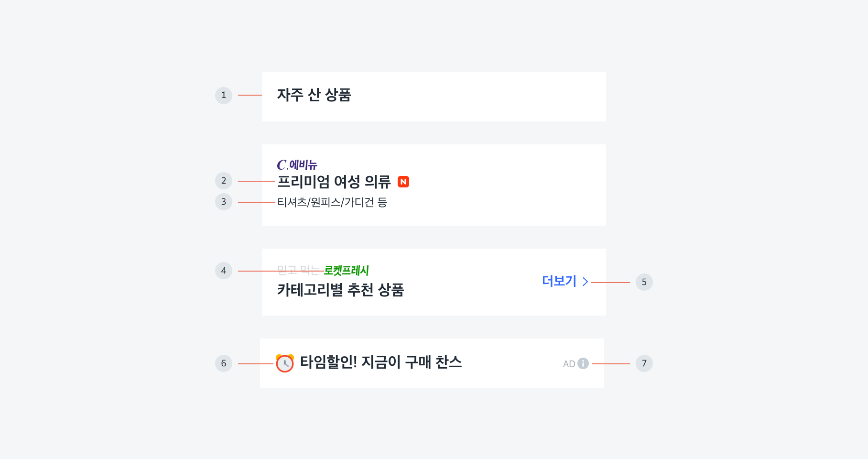This screenshot has width=868, height=459.
Task: Select annotation badge number 3
Action: pyautogui.click(x=224, y=202)
